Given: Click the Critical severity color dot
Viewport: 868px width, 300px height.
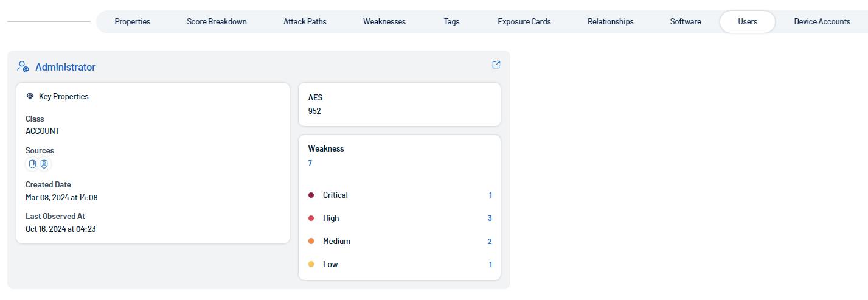Looking at the screenshot, I should click(x=311, y=195).
